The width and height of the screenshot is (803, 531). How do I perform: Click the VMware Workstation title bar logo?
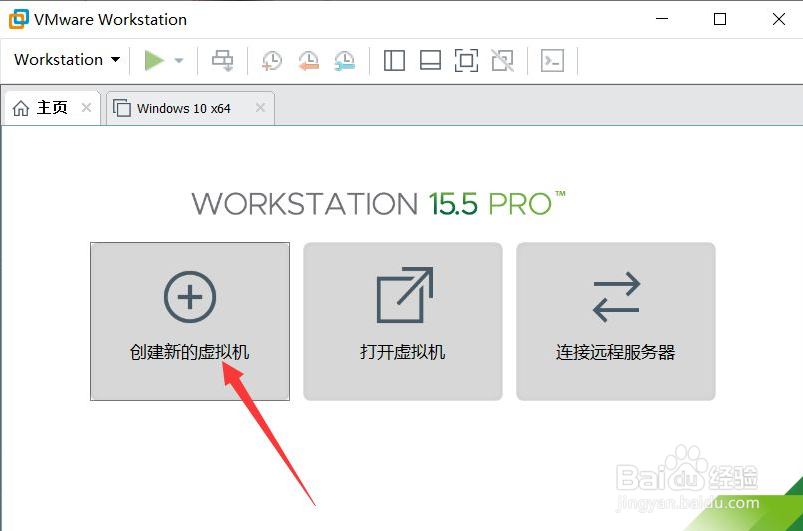pos(19,19)
